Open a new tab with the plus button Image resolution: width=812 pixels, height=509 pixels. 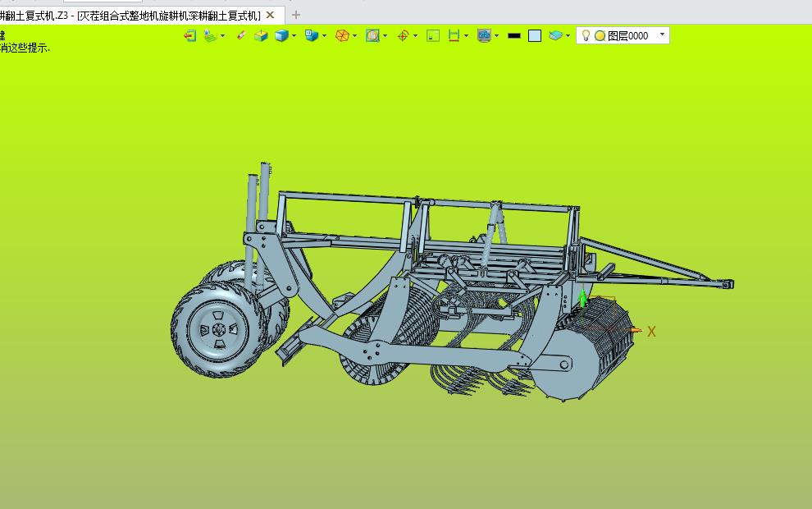(296, 15)
